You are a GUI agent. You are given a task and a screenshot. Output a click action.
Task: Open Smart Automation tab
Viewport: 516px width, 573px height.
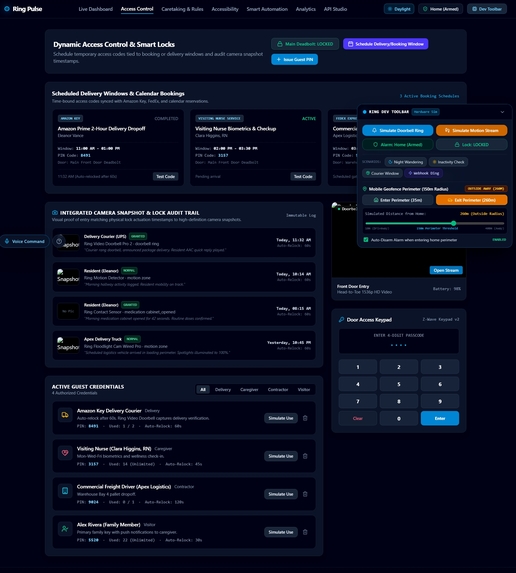267,9
